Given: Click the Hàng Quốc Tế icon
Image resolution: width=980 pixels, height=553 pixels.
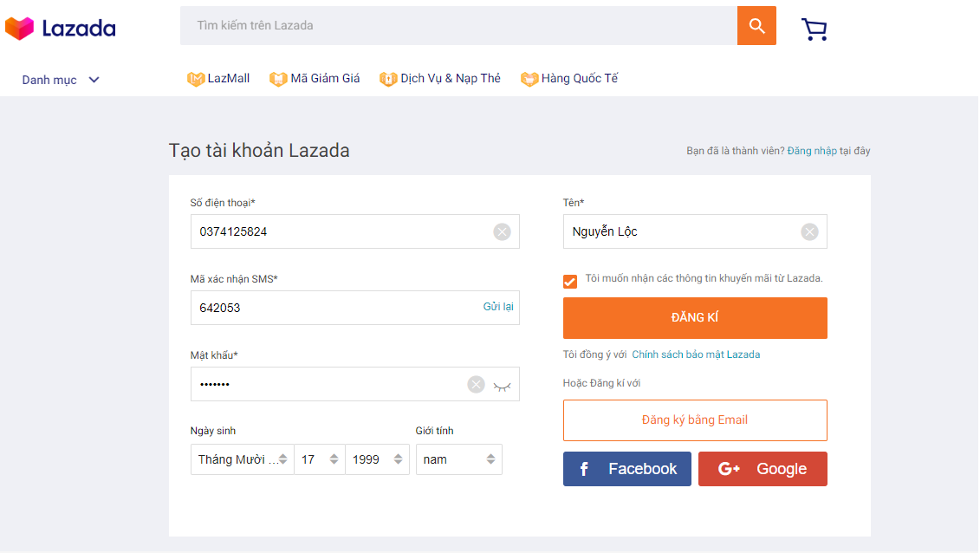Looking at the screenshot, I should 529,79.
